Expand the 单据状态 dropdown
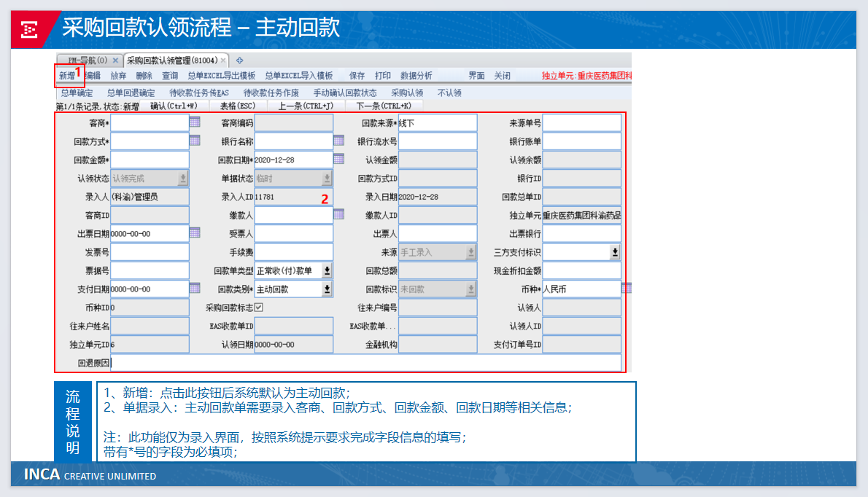Image resolution: width=868 pixels, height=497 pixels. 327,178
